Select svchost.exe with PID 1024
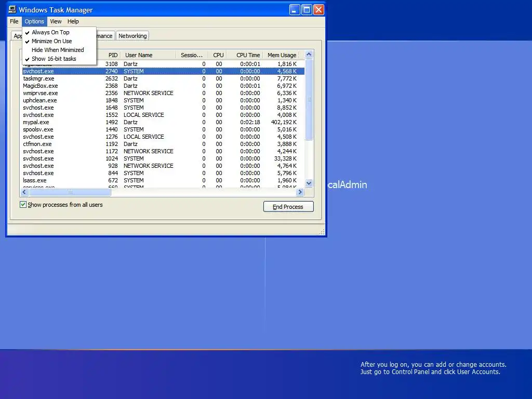This screenshot has width=532, height=399. click(x=163, y=158)
